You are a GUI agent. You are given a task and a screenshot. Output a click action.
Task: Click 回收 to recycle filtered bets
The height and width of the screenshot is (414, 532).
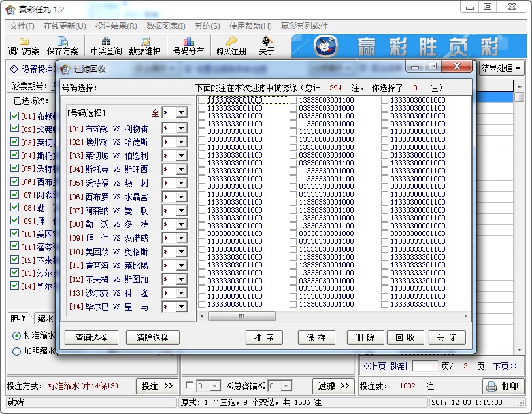(407, 337)
